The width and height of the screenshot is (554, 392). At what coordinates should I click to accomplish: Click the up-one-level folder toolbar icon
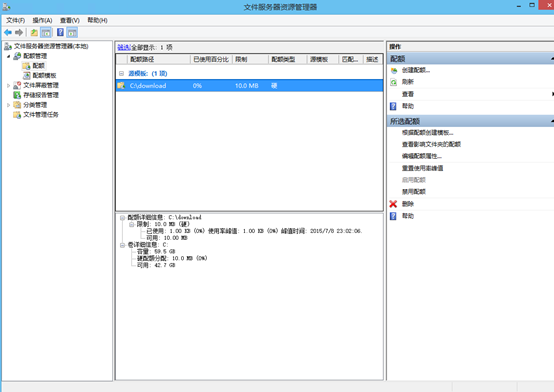pyautogui.click(x=34, y=33)
